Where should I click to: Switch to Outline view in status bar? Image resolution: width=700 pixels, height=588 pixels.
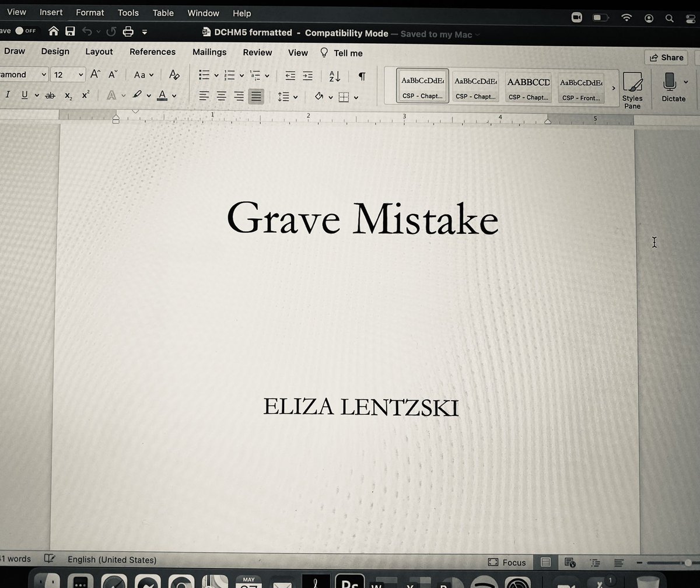pyautogui.click(x=596, y=563)
